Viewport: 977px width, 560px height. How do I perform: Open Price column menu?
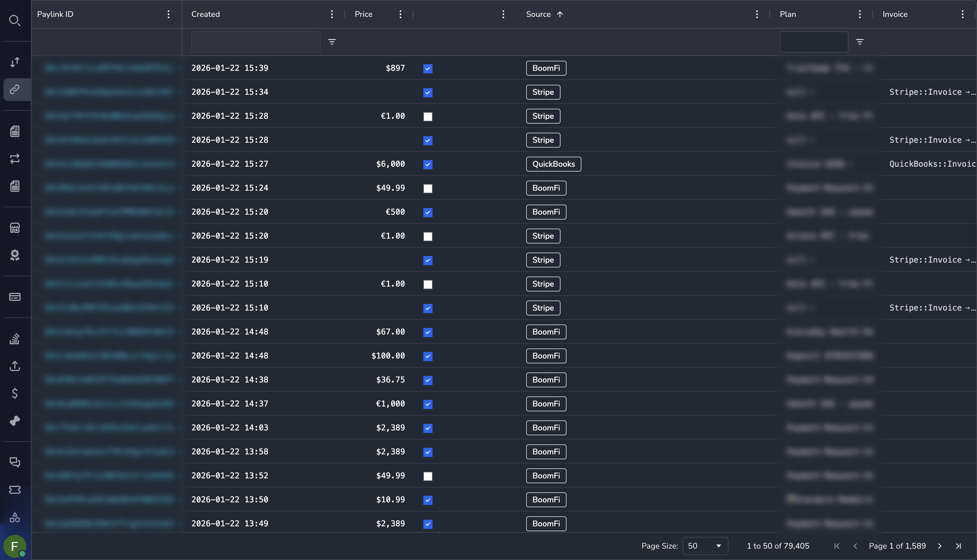tap(400, 14)
